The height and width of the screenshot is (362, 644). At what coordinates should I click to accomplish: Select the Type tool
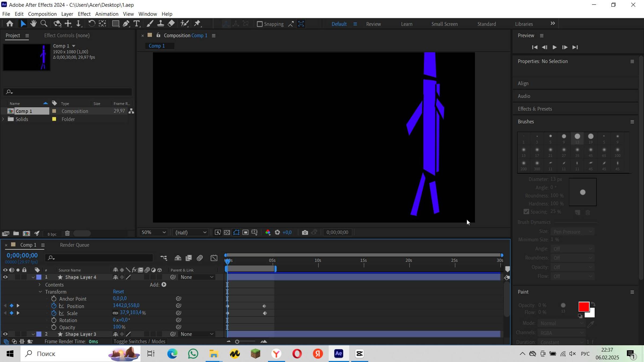point(137,24)
